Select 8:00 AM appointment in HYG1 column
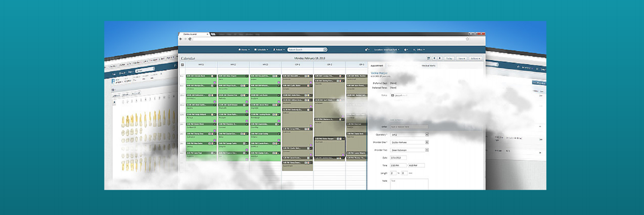 click(x=201, y=80)
